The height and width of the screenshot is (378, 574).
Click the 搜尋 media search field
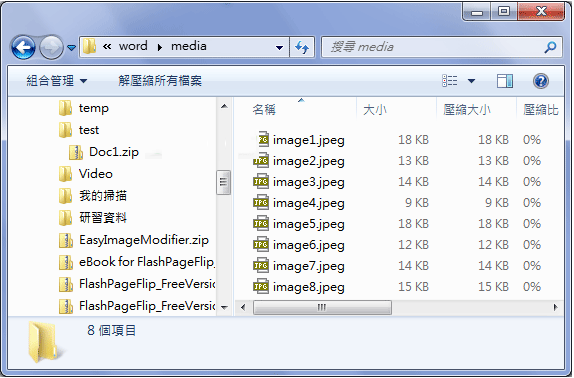point(432,47)
